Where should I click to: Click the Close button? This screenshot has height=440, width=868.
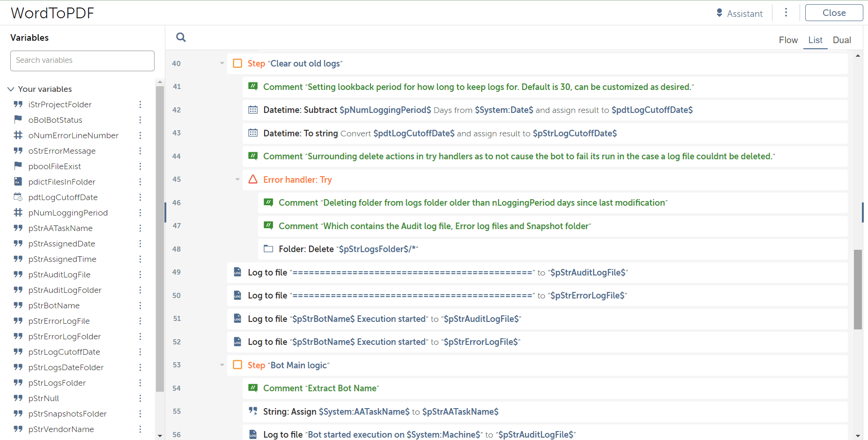pyautogui.click(x=834, y=13)
